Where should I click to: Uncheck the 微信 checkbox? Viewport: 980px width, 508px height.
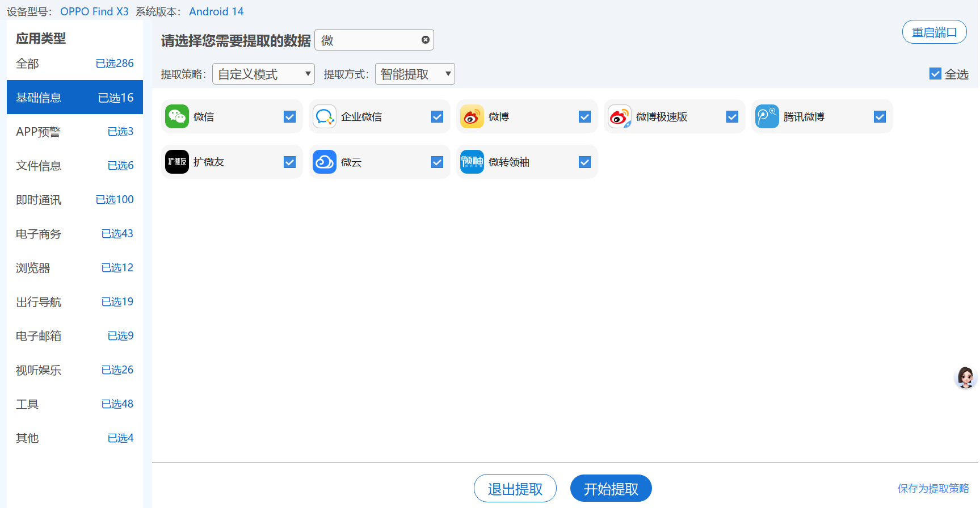click(x=289, y=116)
